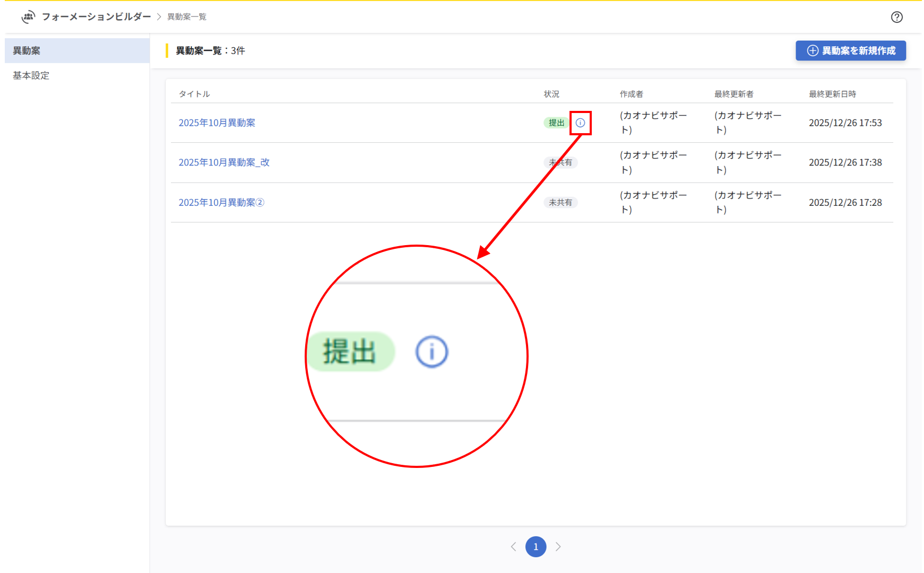Open the 2025年10月異動案② link
The image size is (924, 573).
221,202
